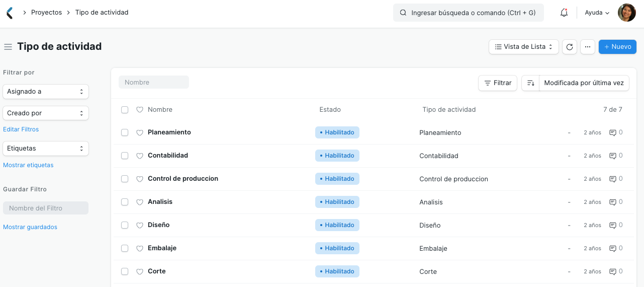The width and height of the screenshot is (644, 287).
Task: Open the Planeamiento record
Action: pyautogui.click(x=169, y=132)
